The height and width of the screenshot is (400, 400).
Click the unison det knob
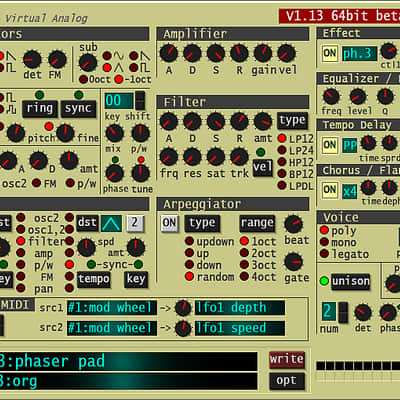[x=363, y=313]
